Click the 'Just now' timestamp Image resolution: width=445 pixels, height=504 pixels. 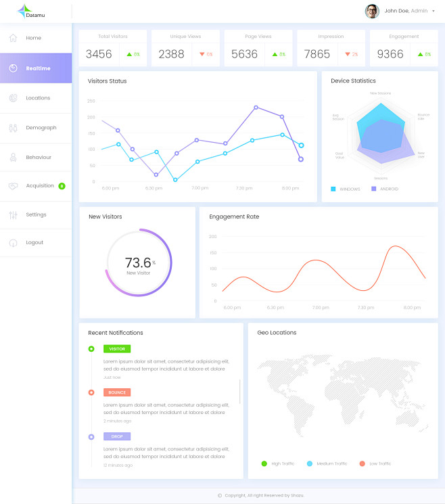pos(112,377)
